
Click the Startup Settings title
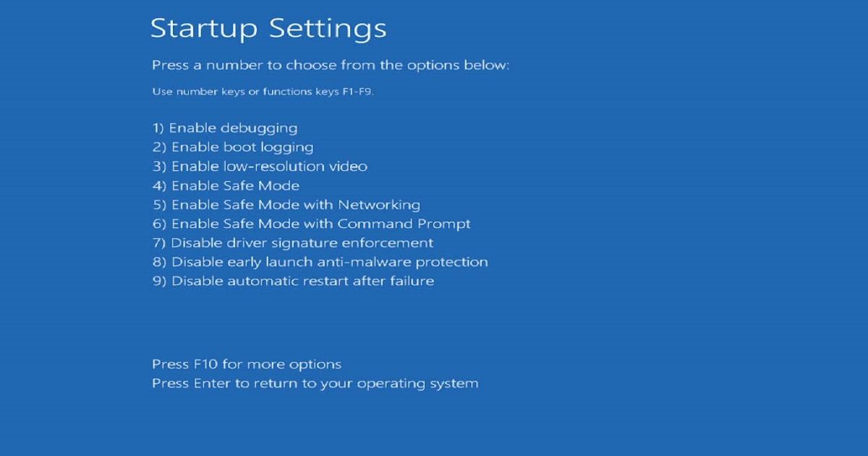tap(269, 28)
